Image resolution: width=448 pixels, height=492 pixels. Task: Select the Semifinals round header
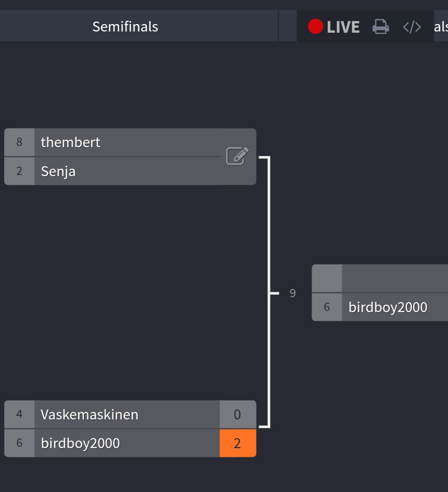(x=125, y=27)
